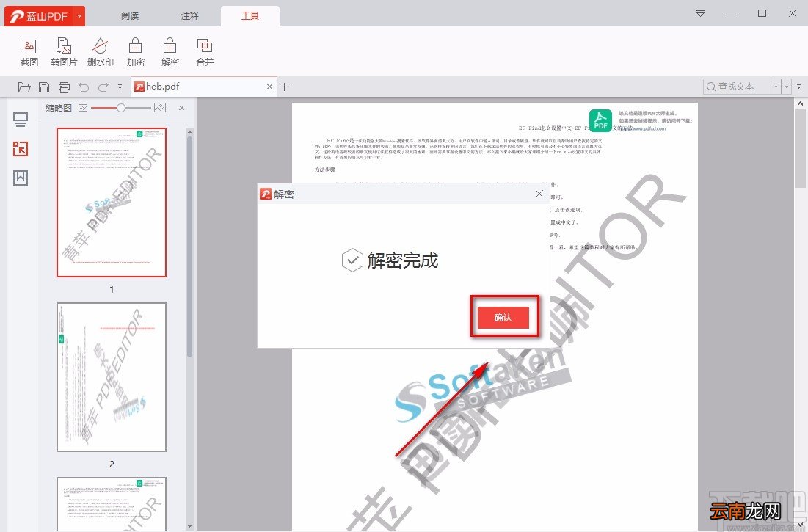The height and width of the screenshot is (532, 808).
Task: Select page 3 thumbnail
Action: pos(112,503)
